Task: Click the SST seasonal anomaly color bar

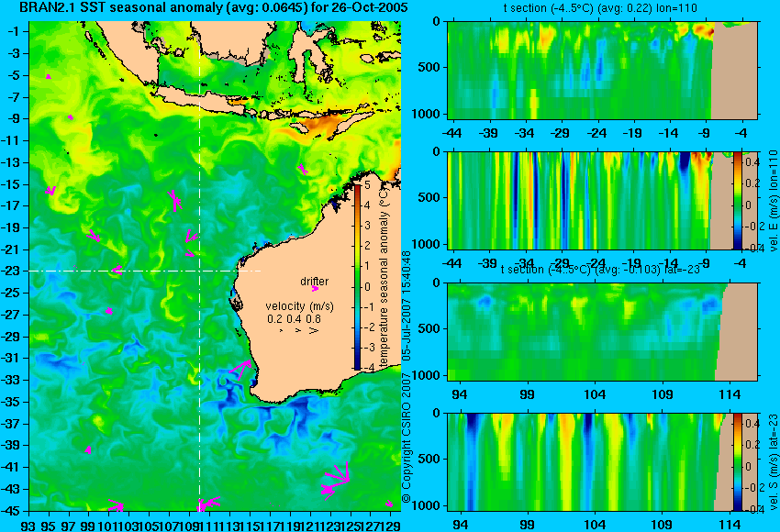Action: pyautogui.click(x=357, y=277)
